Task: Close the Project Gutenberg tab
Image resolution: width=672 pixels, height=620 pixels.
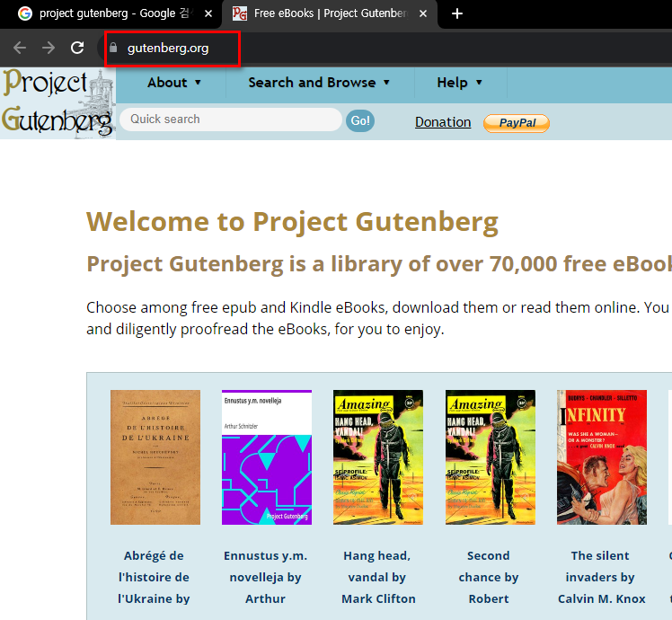Action: [423, 13]
